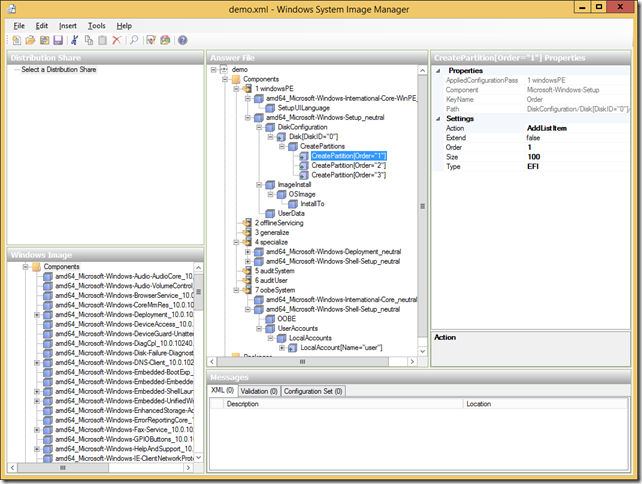Click Answer File horizontal scroll right arrow
Screen dimensions: 642x484
pos(412,362)
